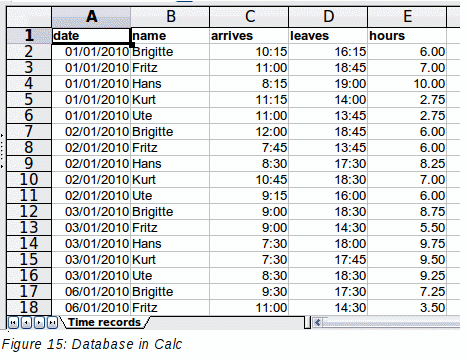Image resolution: width=467 pixels, height=363 pixels.
Task: Select row 14 header
Action: (x=29, y=244)
